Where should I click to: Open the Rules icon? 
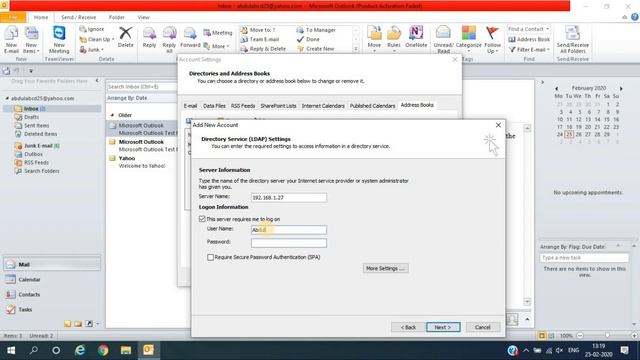click(x=394, y=38)
